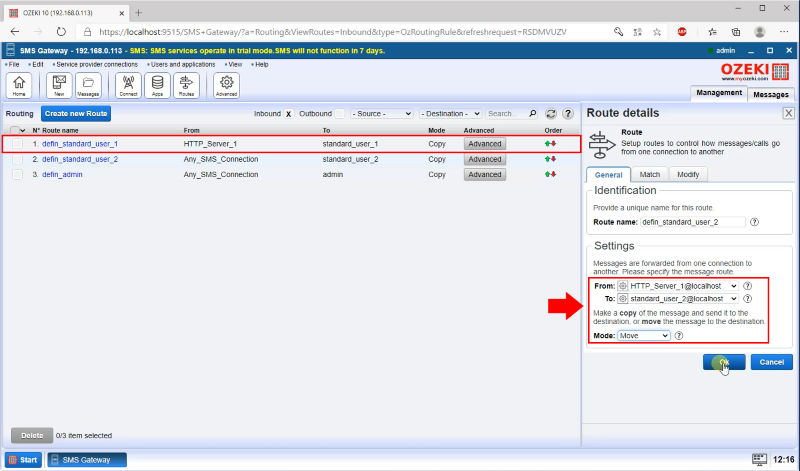Tick the checkbox for defin_admin route
Image resolution: width=800 pixels, height=471 pixels.
17,174
